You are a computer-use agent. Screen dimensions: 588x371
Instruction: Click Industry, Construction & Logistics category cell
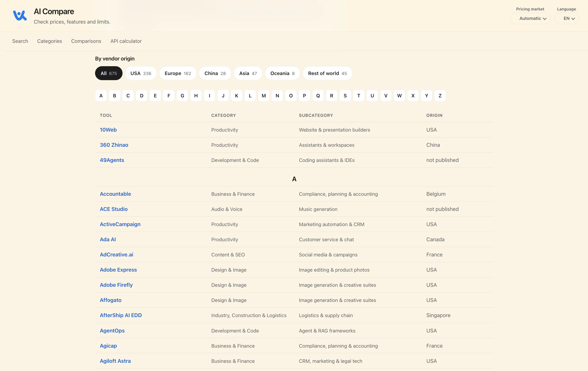(x=249, y=315)
